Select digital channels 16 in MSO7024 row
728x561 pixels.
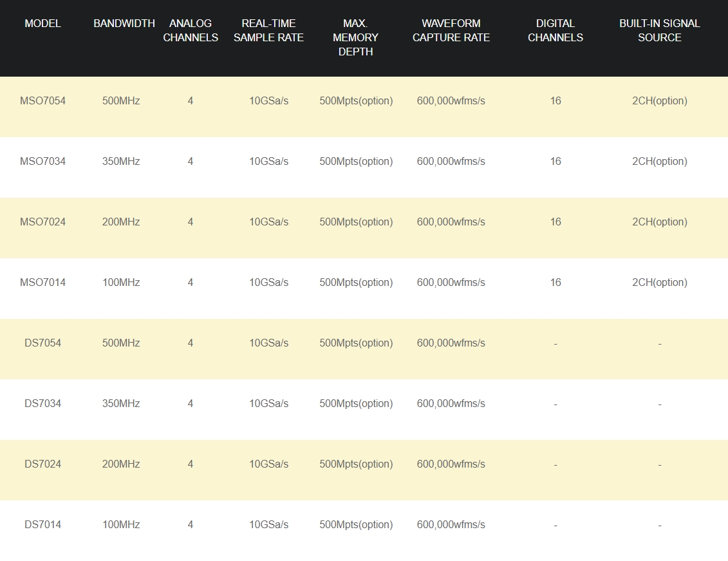[x=555, y=222]
